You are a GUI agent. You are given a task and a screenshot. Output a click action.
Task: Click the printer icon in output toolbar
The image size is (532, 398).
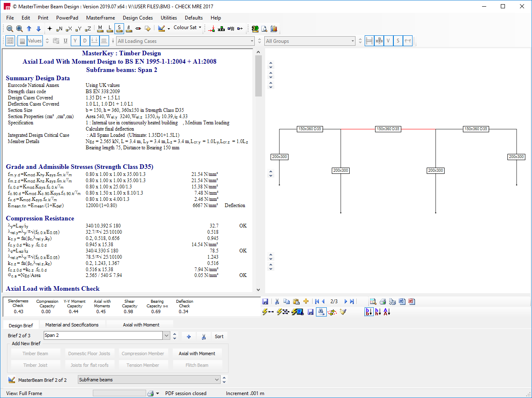pyautogui.click(x=383, y=302)
